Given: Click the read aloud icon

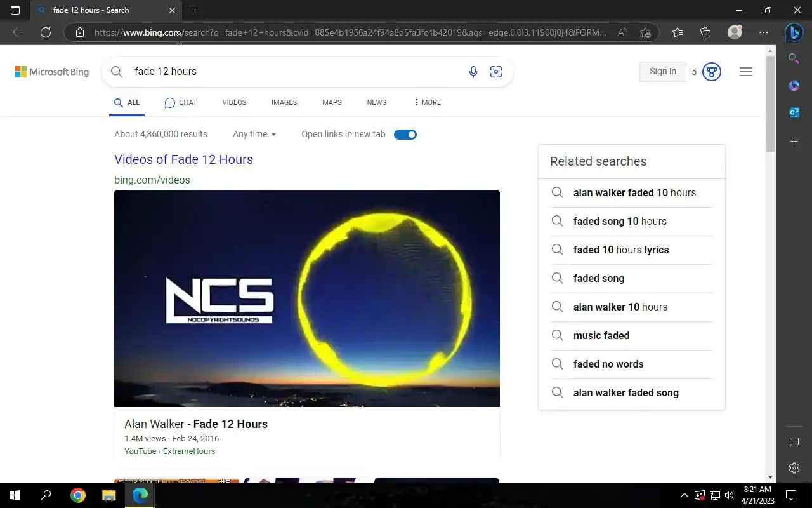Looking at the screenshot, I should [x=623, y=32].
